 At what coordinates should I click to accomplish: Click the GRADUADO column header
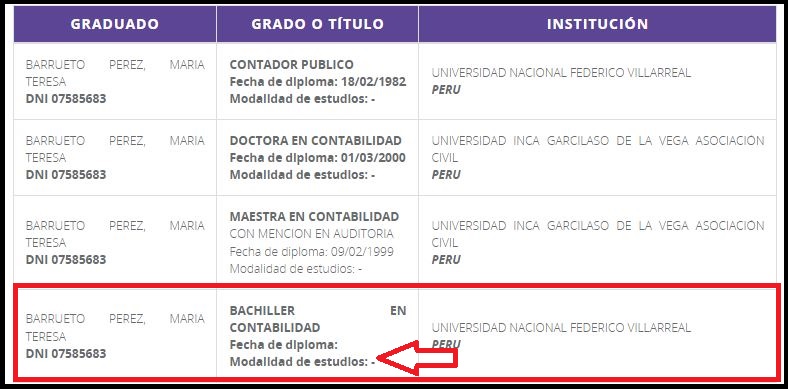115,24
